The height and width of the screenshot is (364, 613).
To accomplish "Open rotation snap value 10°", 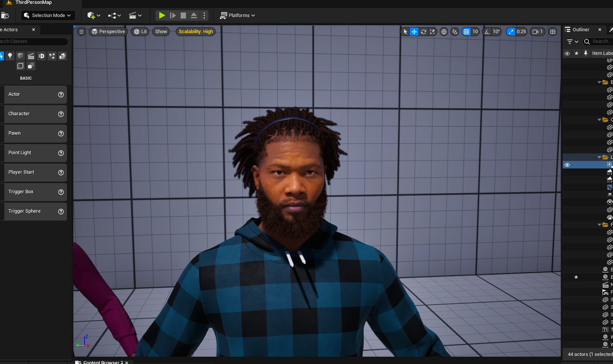I will pyautogui.click(x=496, y=32).
